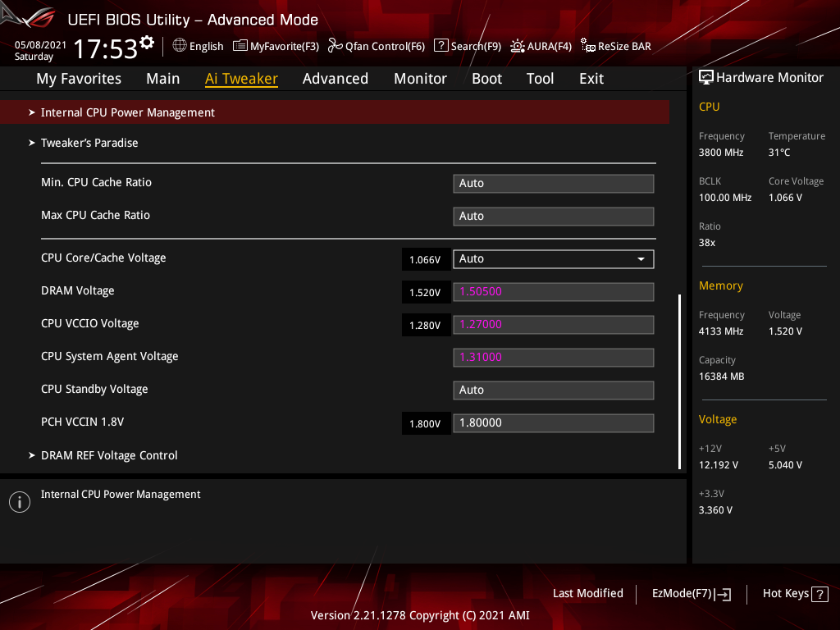Click the Temperature 31°C value
The image size is (840, 630).
779,153
